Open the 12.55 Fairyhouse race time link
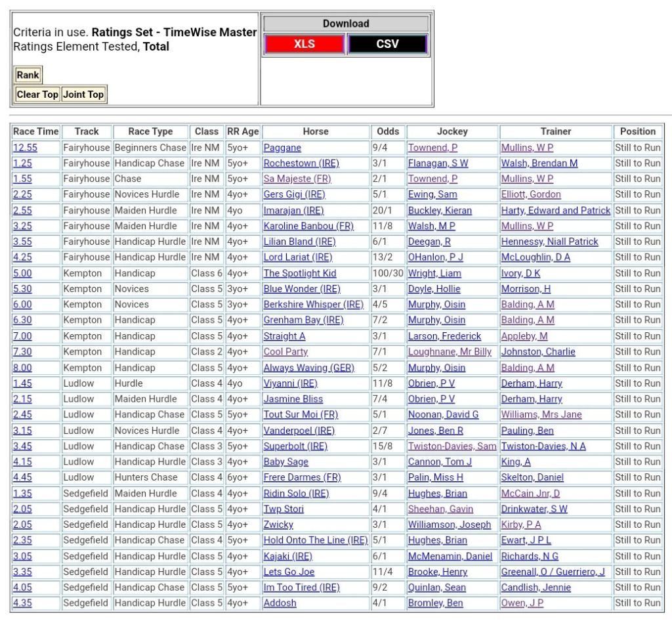This screenshot has height=623, width=672. tap(25, 148)
